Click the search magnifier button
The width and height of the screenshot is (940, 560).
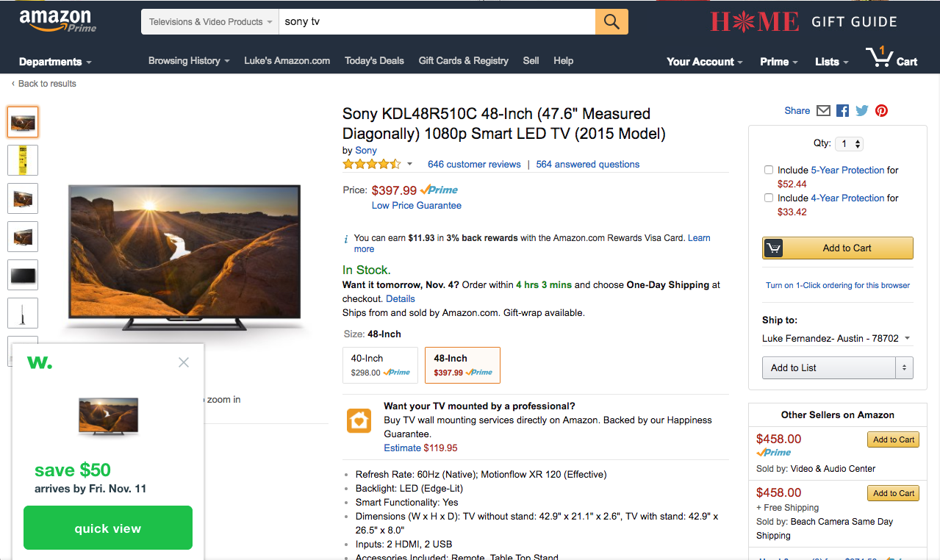click(x=611, y=21)
